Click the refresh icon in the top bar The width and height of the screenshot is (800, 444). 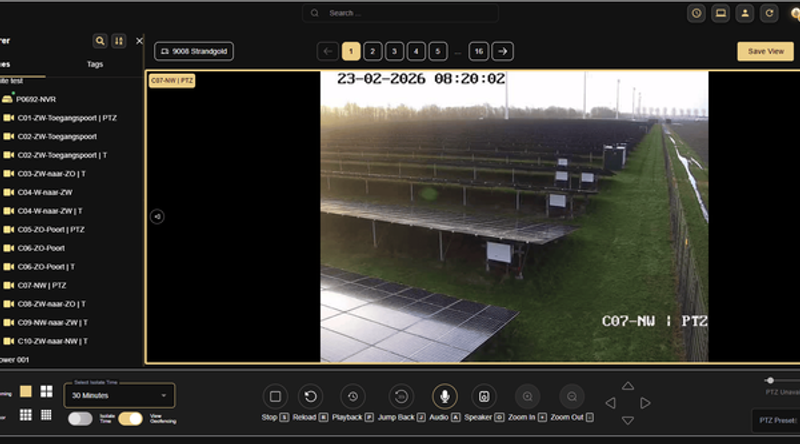(769, 13)
